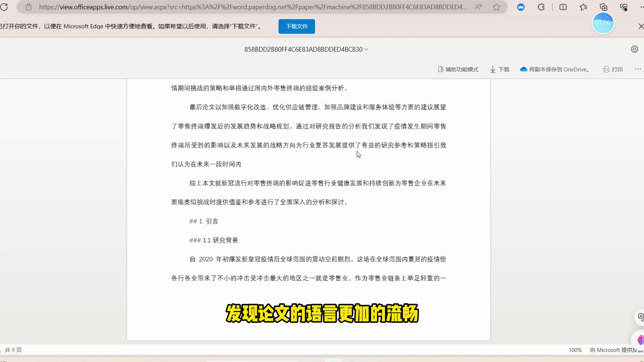The image size is (644, 362).
Task: Click the 下载文件 blue button
Action: (x=297, y=26)
